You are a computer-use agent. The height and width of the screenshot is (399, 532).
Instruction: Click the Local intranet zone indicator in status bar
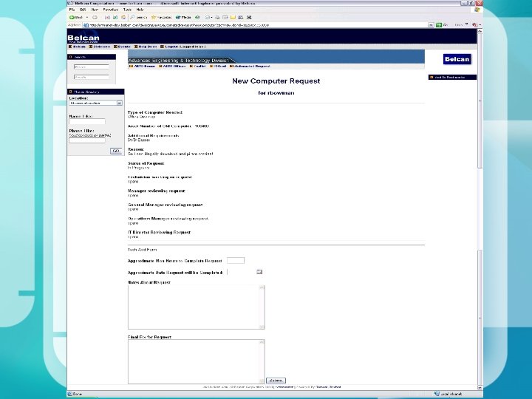point(448,394)
